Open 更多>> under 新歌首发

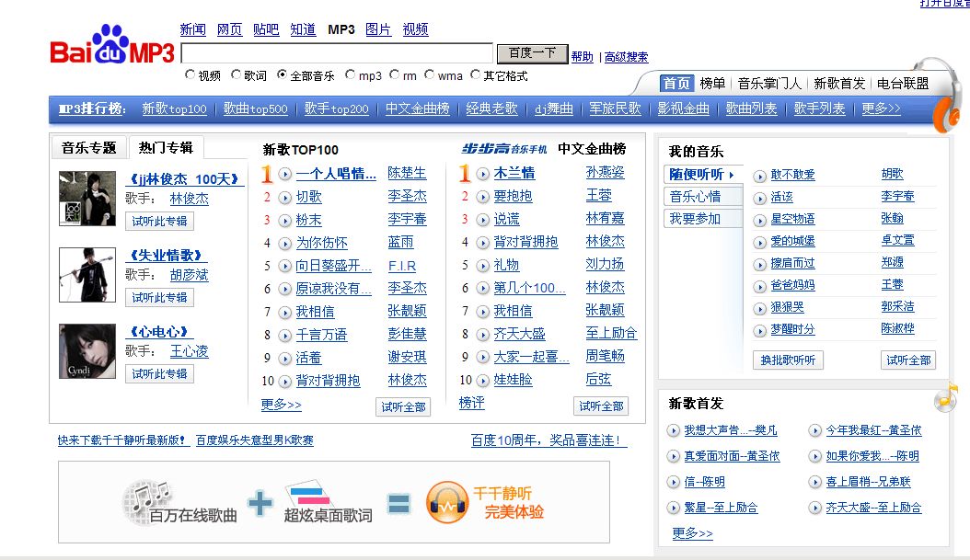[692, 532]
